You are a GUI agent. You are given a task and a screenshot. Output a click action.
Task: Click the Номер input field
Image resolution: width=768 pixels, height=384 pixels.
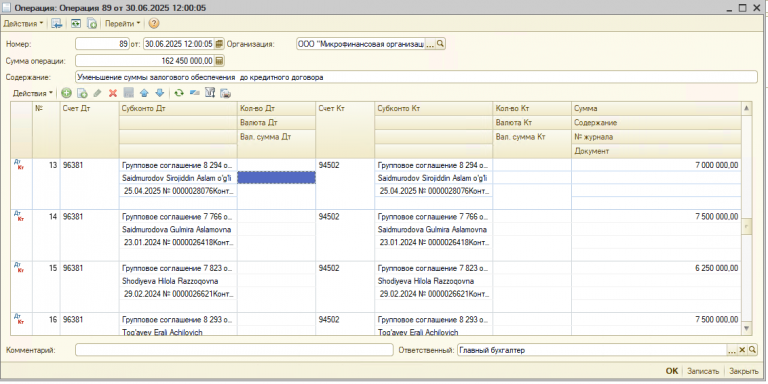coord(102,44)
